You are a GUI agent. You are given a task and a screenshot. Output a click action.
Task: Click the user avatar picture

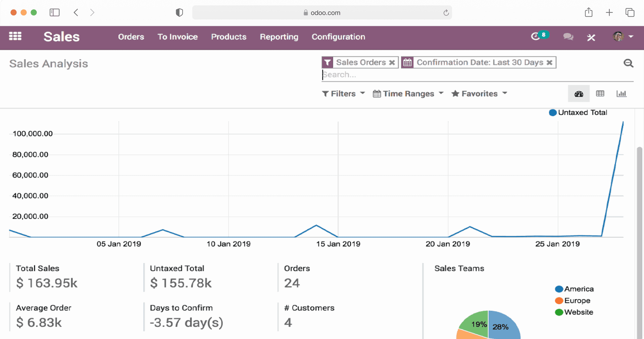[x=618, y=36]
